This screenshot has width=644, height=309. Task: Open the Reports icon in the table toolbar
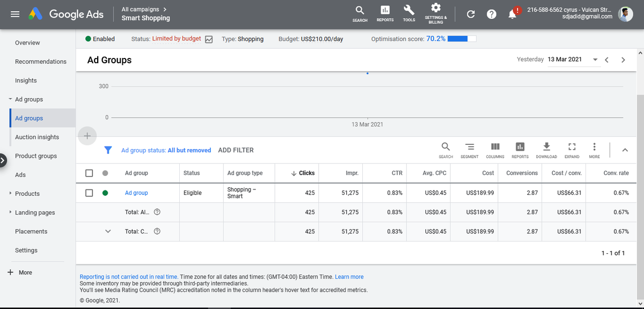pos(519,150)
